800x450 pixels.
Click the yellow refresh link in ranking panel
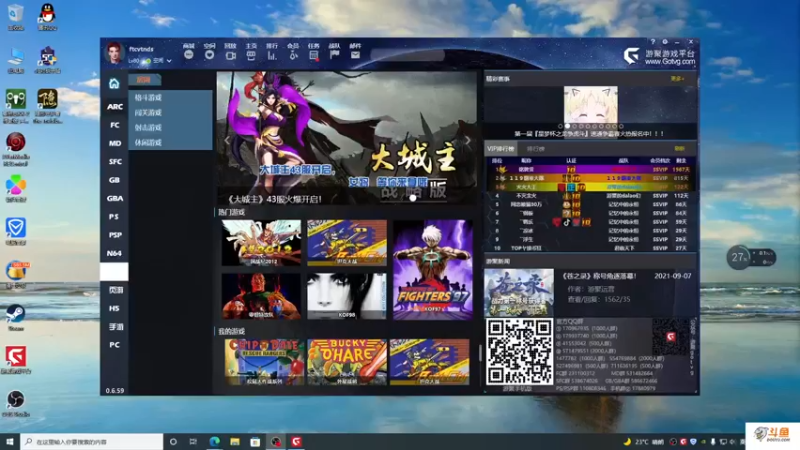679,148
